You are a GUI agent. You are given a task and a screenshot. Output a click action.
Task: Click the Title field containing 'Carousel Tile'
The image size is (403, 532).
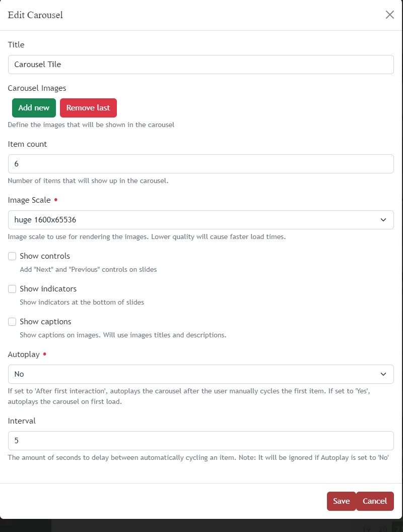pos(200,65)
